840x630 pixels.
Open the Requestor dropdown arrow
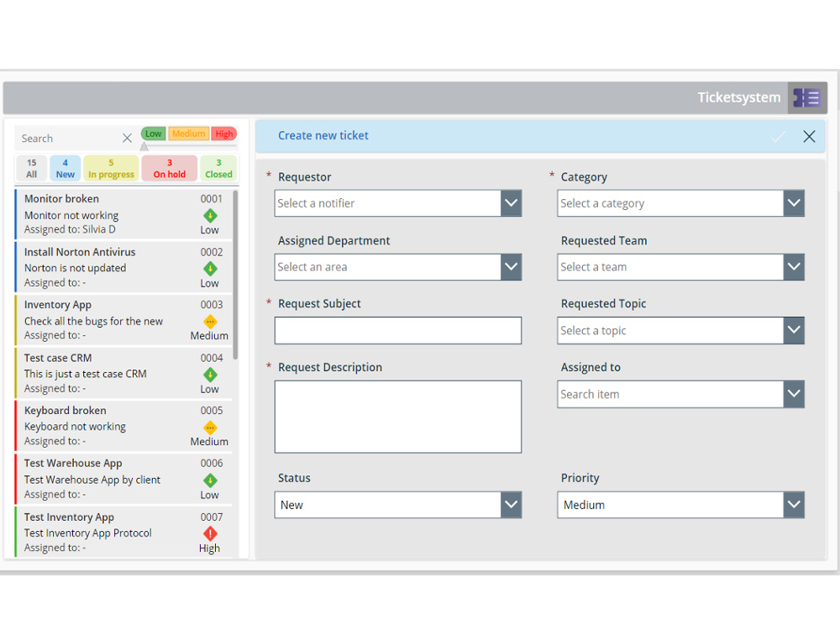pos(511,203)
